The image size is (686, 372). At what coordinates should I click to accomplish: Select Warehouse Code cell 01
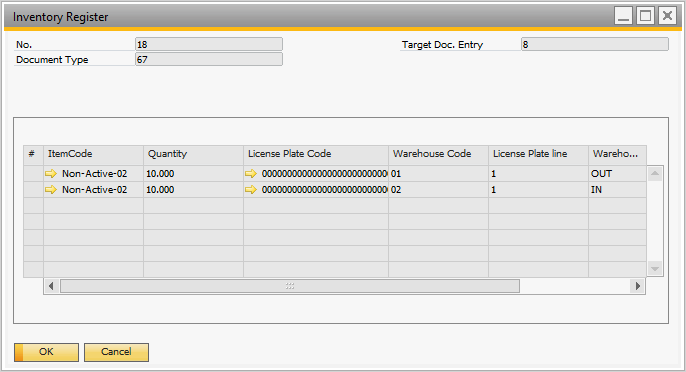438,174
